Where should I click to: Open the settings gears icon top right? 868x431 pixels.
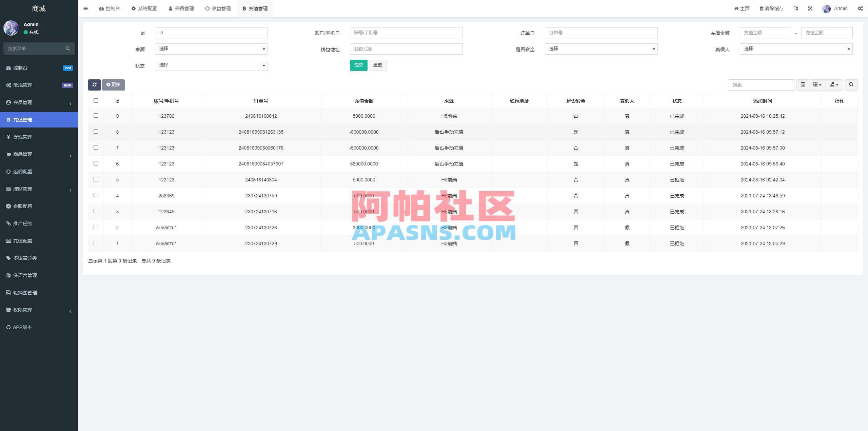(x=860, y=8)
